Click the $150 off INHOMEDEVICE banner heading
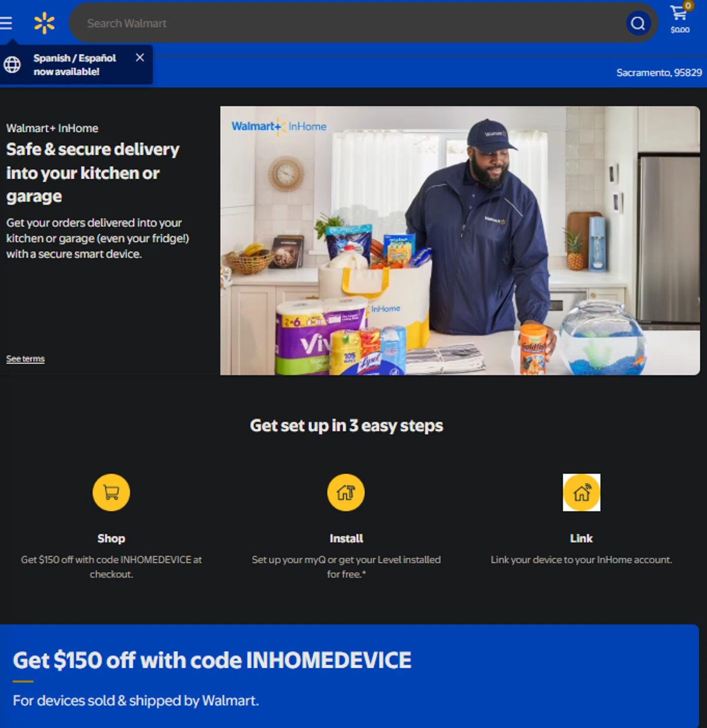707x728 pixels. [x=212, y=660]
